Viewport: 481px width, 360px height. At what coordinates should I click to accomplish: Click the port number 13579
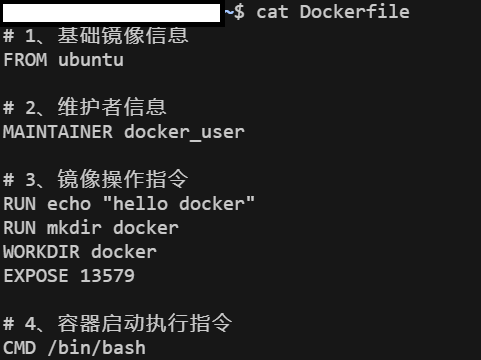(107, 276)
